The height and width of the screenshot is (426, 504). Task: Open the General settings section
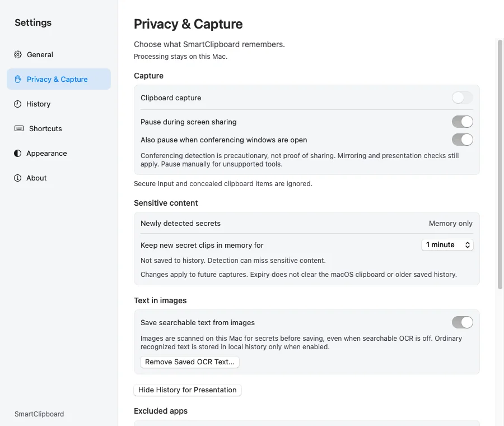(x=59, y=55)
